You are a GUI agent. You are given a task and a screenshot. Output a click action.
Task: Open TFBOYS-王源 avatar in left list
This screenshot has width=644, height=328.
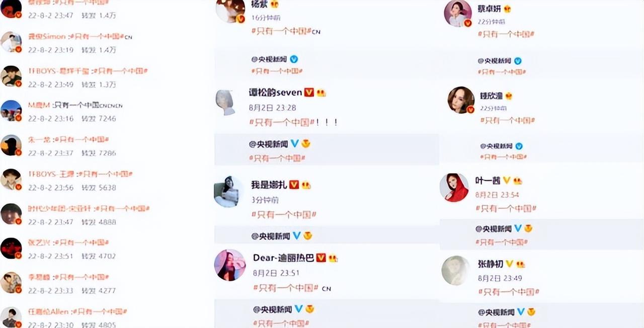coord(11,180)
